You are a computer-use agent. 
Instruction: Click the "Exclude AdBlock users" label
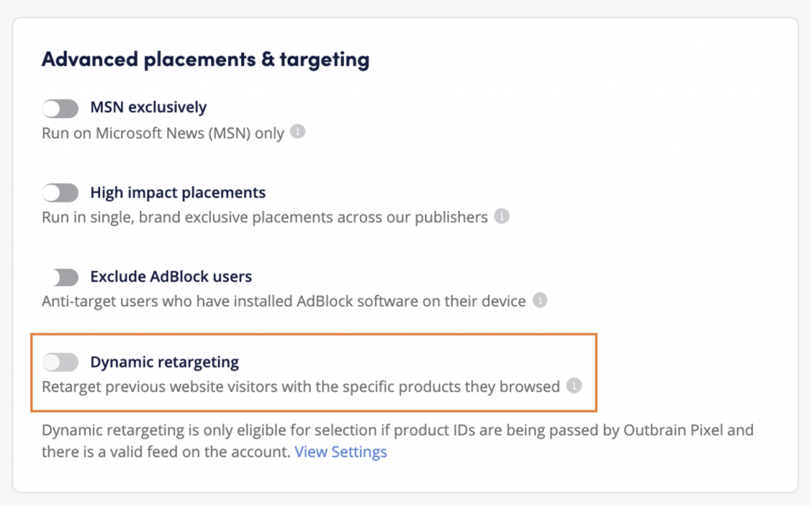coord(171,277)
